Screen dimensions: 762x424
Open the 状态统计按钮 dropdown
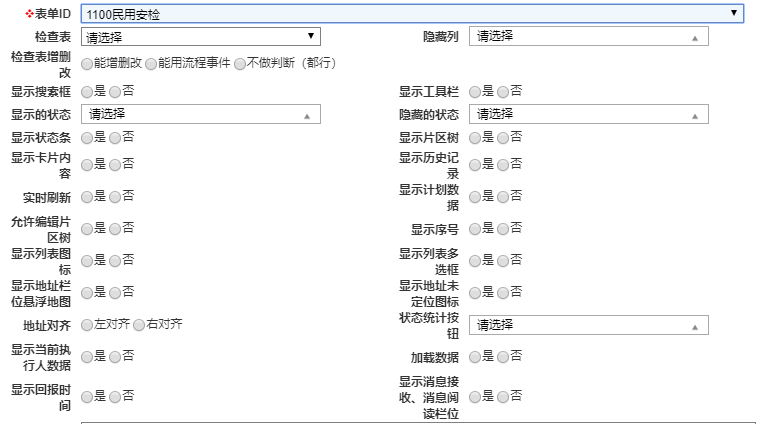(588, 325)
